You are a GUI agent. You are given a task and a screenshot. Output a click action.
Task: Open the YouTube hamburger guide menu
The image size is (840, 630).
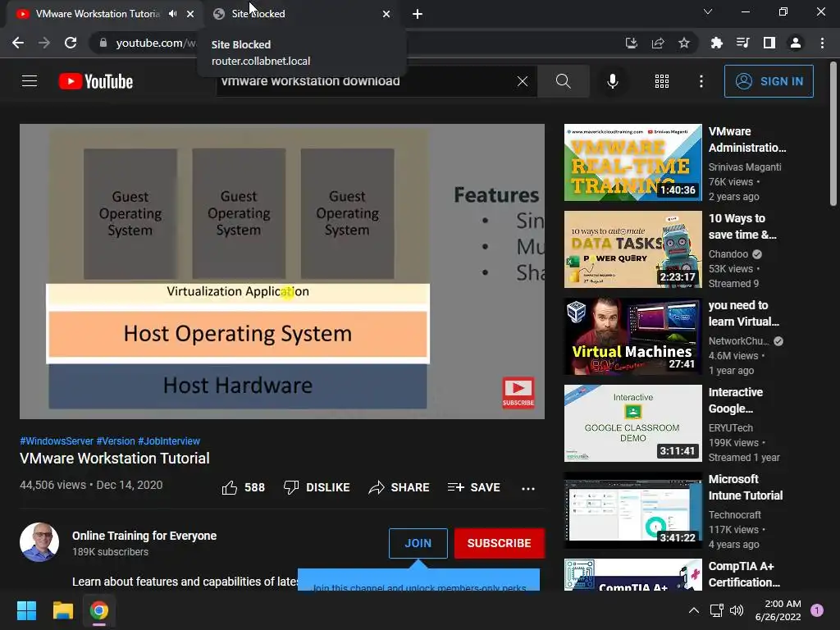click(30, 81)
